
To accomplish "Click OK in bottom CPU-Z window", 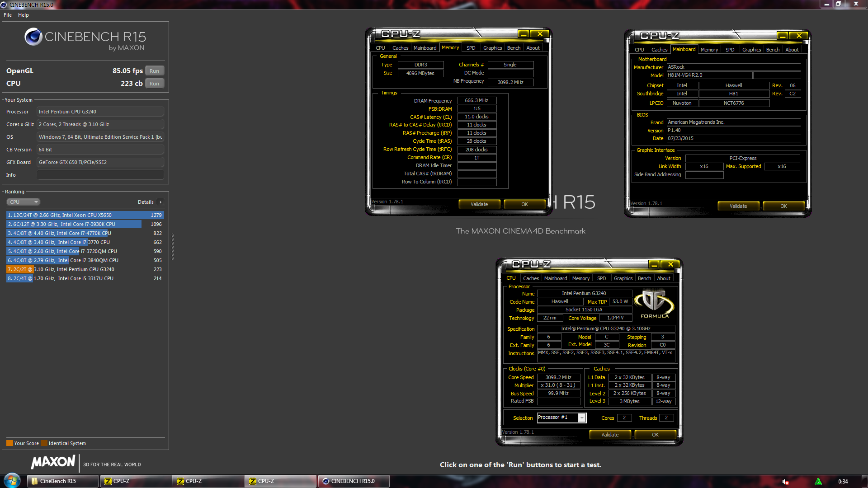I will [x=655, y=435].
